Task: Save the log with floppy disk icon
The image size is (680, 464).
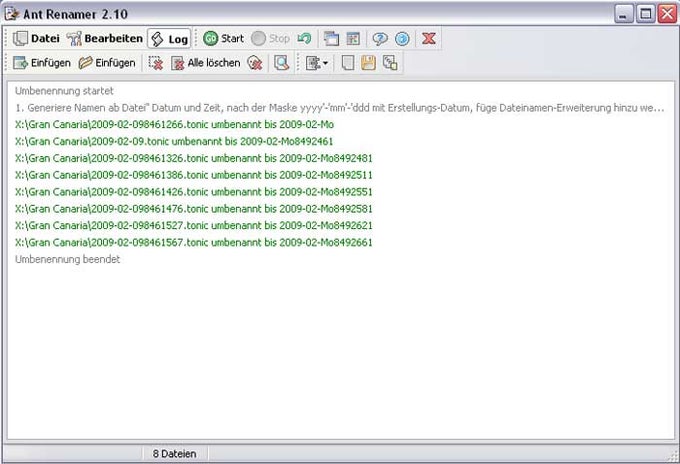Action: 368,63
